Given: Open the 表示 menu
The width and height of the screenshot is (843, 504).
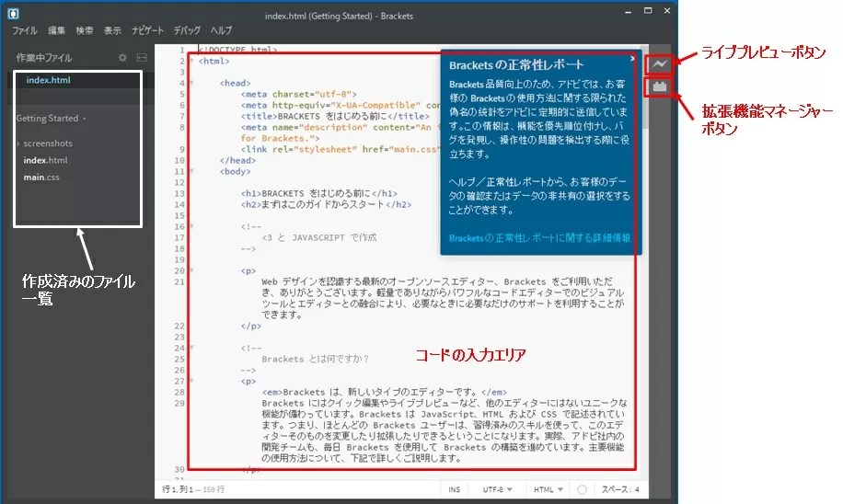Looking at the screenshot, I should coord(112,30).
